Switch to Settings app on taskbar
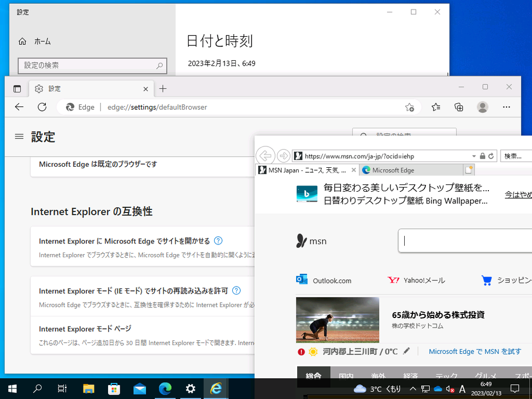The height and width of the screenshot is (399, 532). (x=190, y=389)
